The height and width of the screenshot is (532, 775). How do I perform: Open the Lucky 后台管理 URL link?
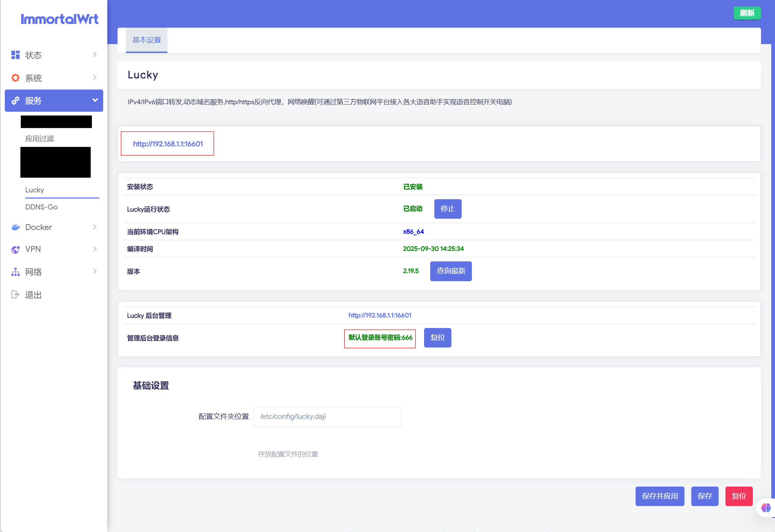pyautogui.click(x=380, y=315)
